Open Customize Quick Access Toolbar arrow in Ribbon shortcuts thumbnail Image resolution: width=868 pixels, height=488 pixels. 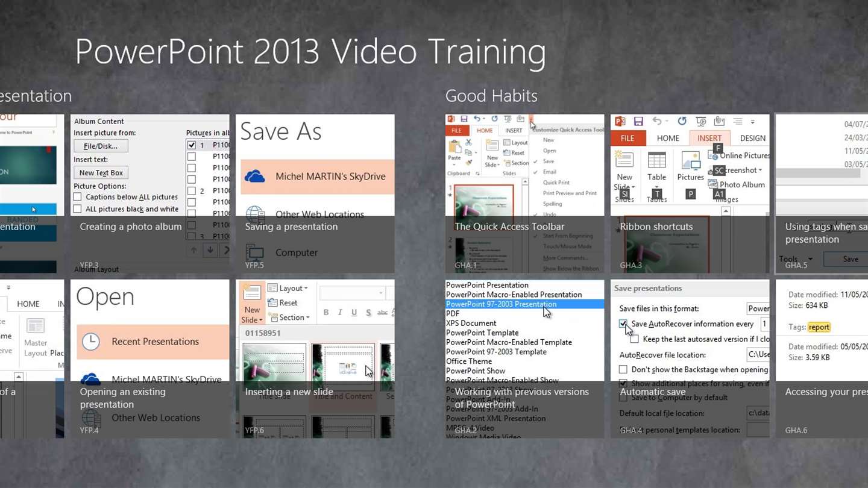[x=752, y=122]
